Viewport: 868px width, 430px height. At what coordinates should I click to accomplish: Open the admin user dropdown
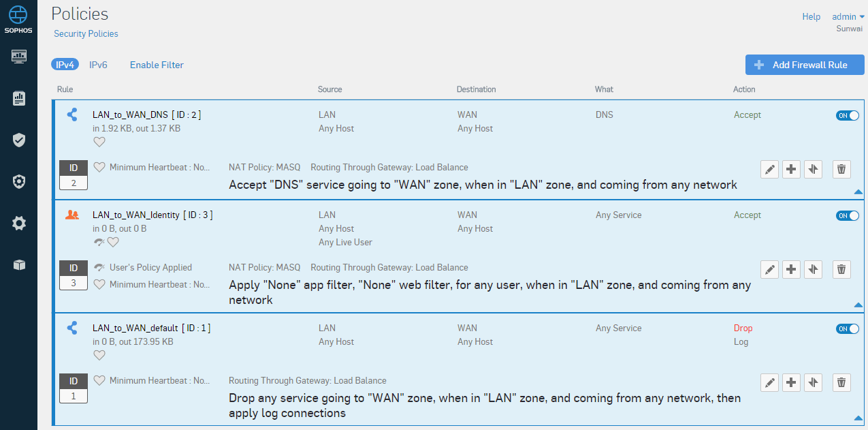848,16
